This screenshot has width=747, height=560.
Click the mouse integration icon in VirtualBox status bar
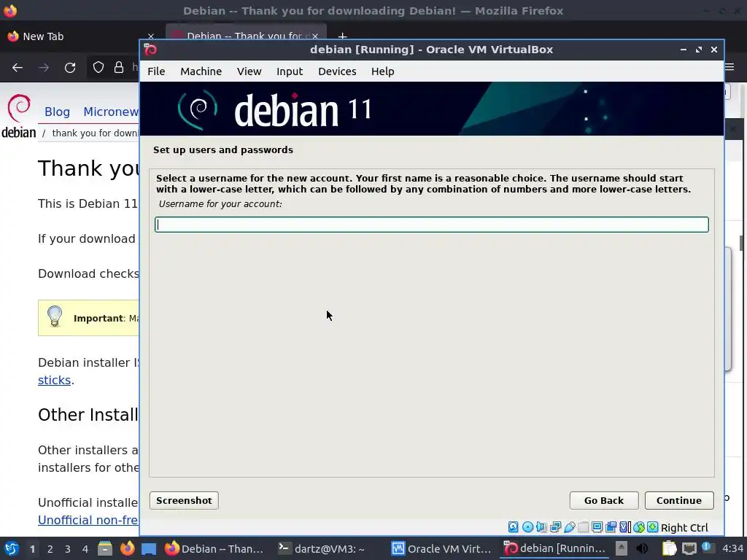[639, 527]
